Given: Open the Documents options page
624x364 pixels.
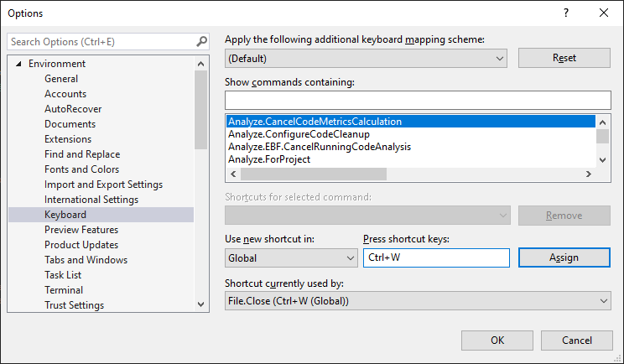Looking at the screenshot, I should click(x=70, y=124).
